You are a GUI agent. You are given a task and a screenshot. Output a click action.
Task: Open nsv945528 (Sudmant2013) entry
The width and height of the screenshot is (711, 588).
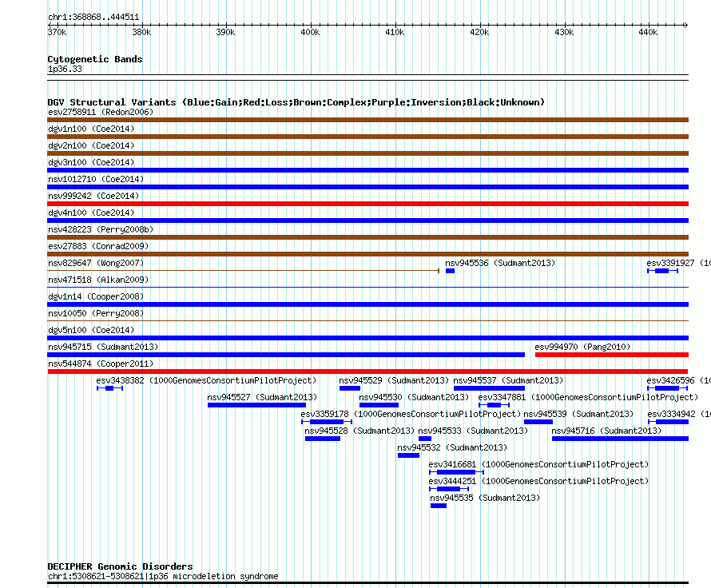pyautogui.click(x=359, y=431)
